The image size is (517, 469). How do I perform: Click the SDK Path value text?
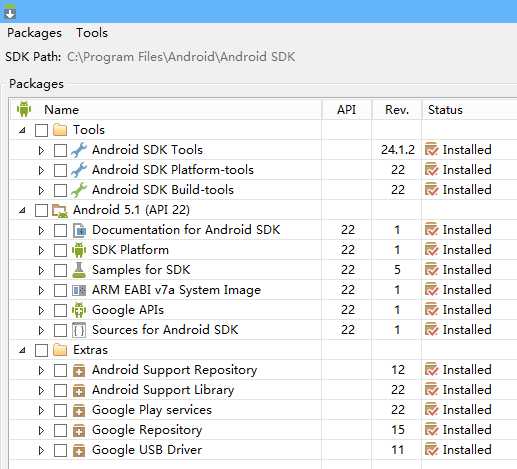point(181,57)
